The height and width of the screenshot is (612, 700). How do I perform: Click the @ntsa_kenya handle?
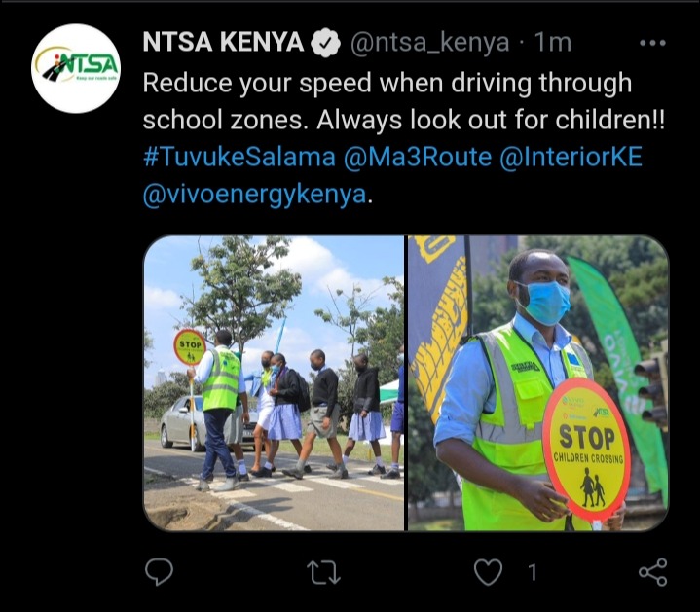(x=430, y=43)
